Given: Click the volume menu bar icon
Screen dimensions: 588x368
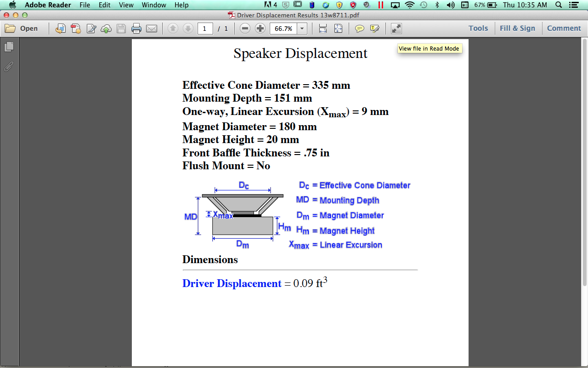Looking at the screenshot, I should coord(451,5).
